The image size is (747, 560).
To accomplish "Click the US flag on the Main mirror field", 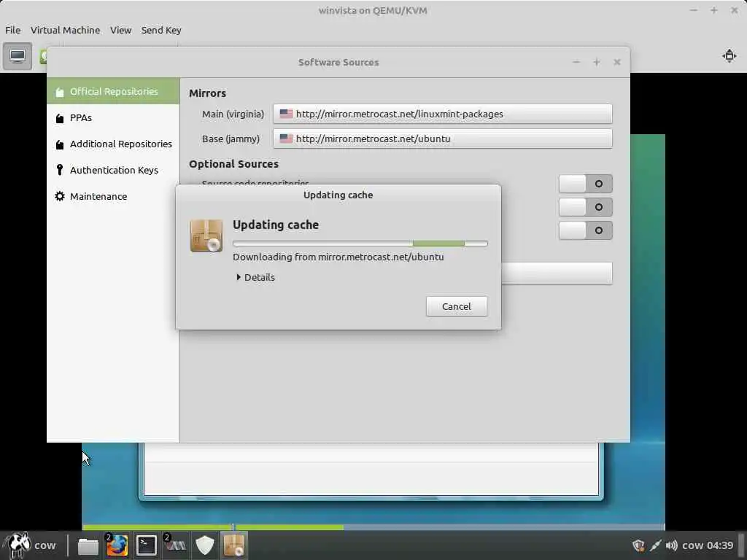I will (286, 114).
